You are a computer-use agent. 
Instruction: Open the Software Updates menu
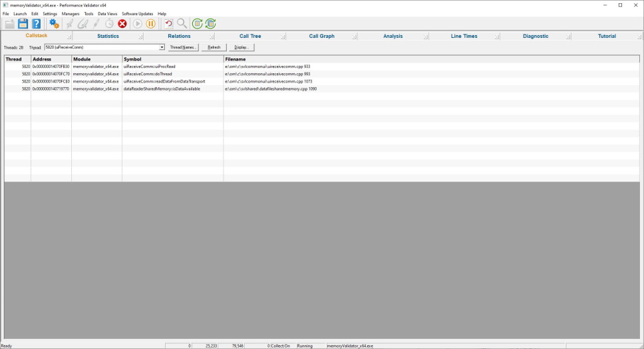(137, 13)
